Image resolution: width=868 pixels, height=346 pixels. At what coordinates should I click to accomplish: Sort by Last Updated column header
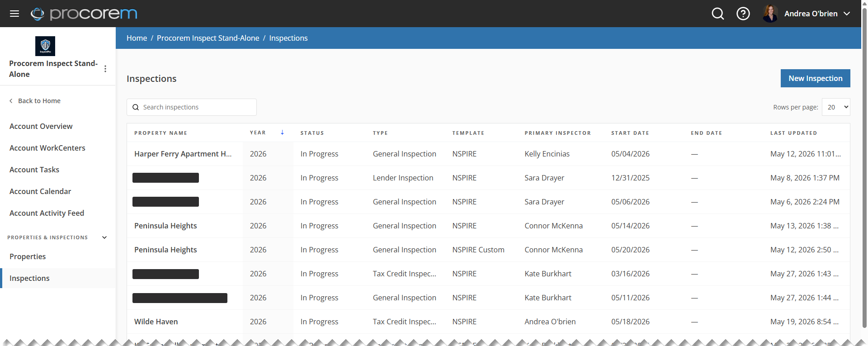tap(794, 133)
